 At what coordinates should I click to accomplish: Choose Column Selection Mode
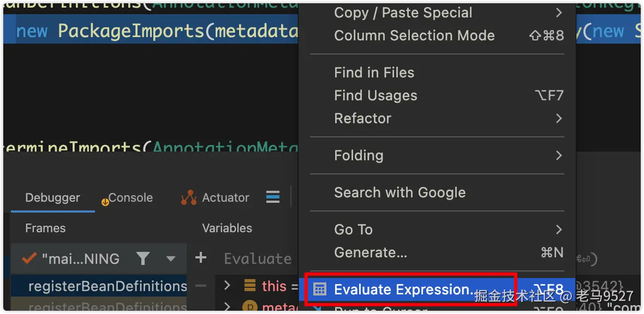click(x=414, y=35)
